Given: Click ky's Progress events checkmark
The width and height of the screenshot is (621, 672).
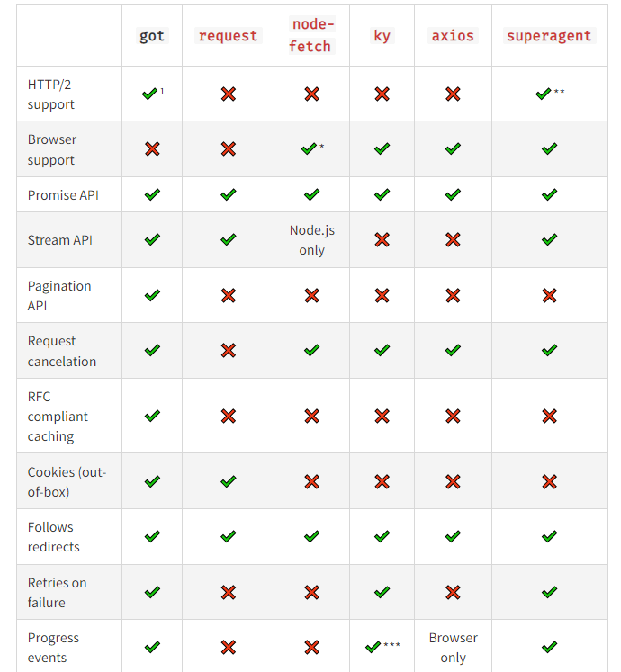Looking at the screenshot, I should pos(373,647).
